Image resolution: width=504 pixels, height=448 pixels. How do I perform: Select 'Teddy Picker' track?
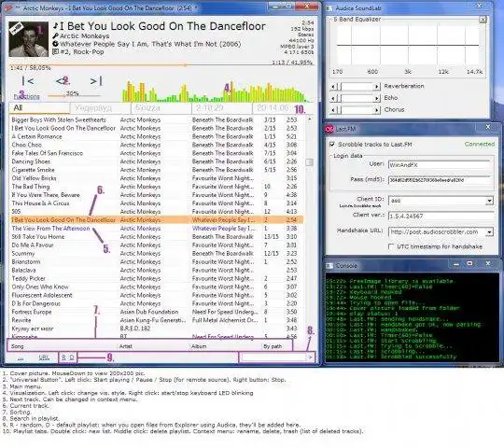[x=157, y=279]
